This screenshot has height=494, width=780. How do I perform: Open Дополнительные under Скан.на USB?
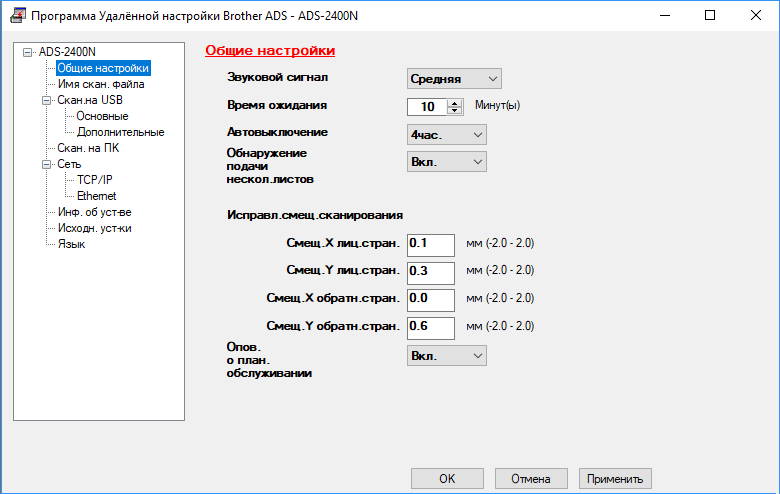(x=120, y=132)
